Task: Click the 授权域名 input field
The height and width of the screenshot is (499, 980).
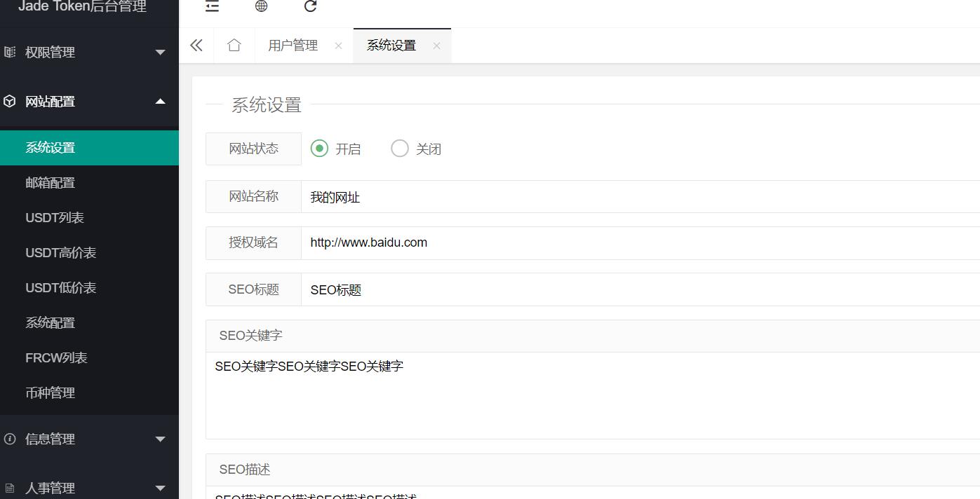Action: [x=631, y=243]
